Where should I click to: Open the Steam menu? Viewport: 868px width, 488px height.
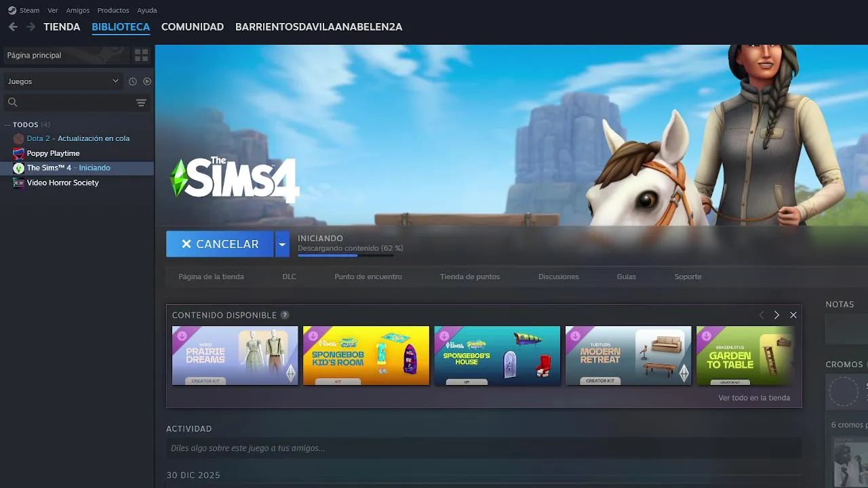tap(29, 10)
